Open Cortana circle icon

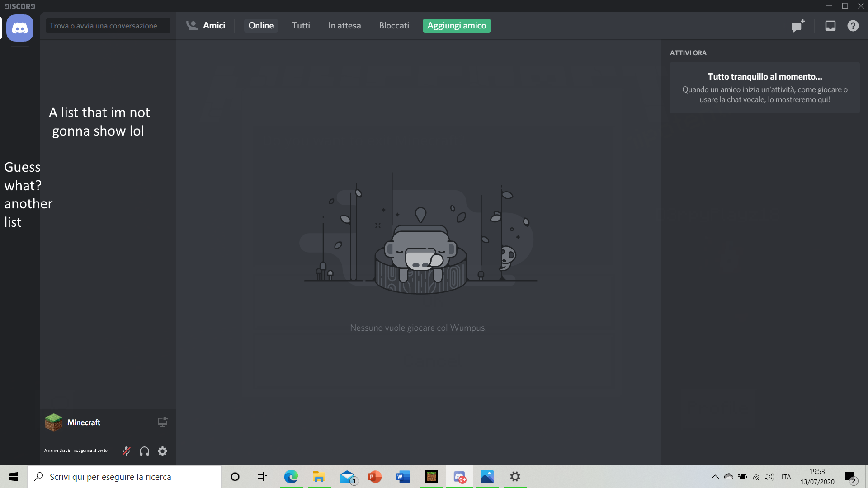pos(235,477)
